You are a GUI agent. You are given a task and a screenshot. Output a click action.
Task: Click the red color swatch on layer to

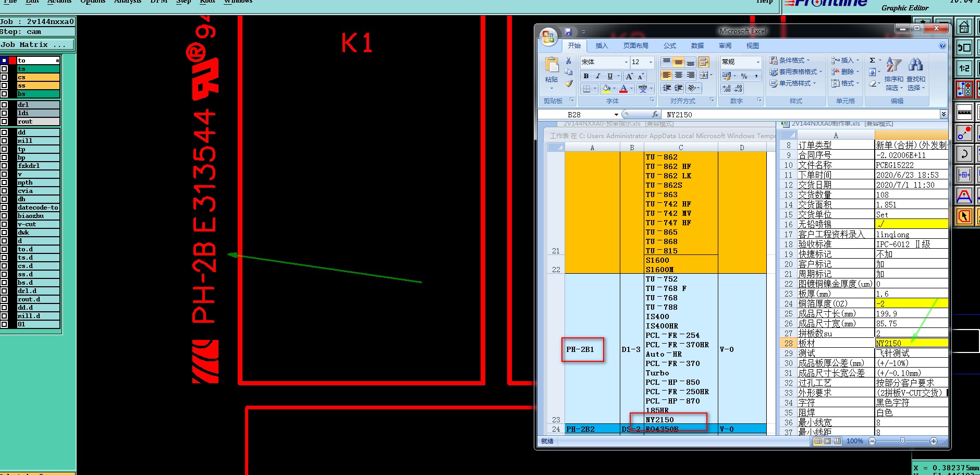click(13, 60)
